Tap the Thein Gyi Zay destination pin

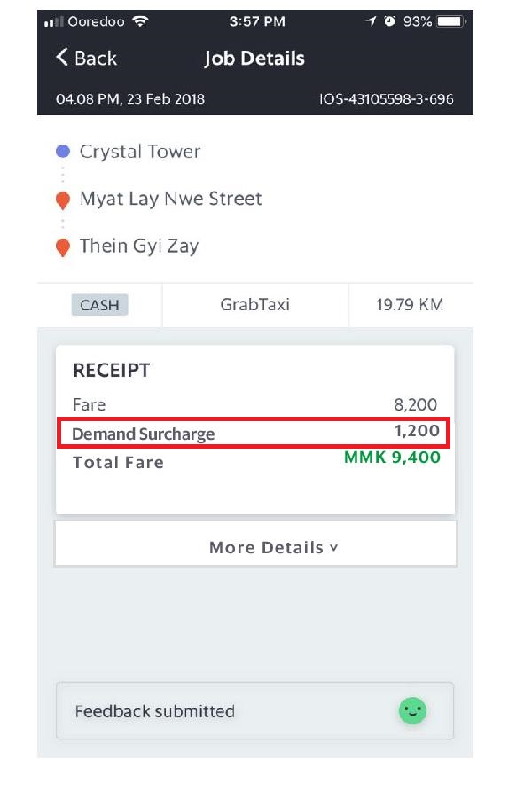[x=63, y=247]
